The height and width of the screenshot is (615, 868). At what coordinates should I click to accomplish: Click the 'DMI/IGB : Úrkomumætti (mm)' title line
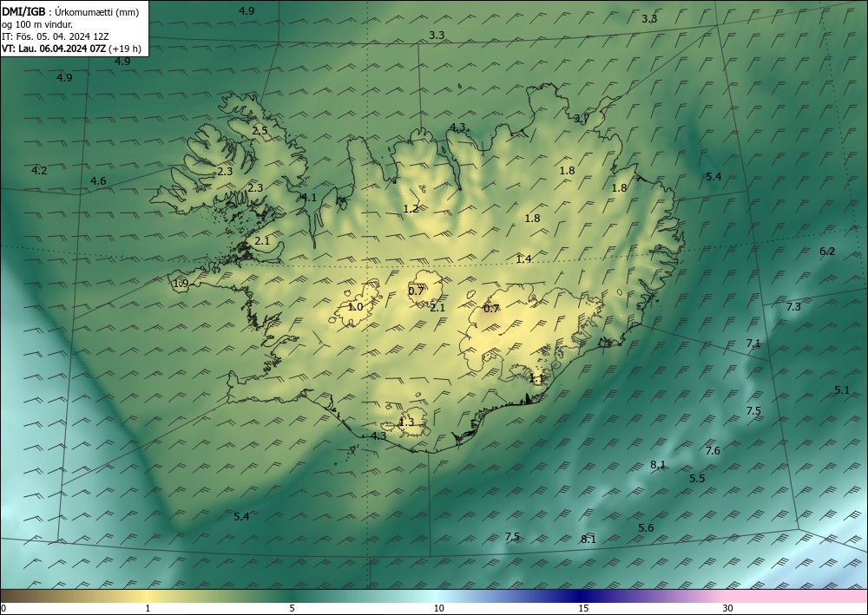70,11
